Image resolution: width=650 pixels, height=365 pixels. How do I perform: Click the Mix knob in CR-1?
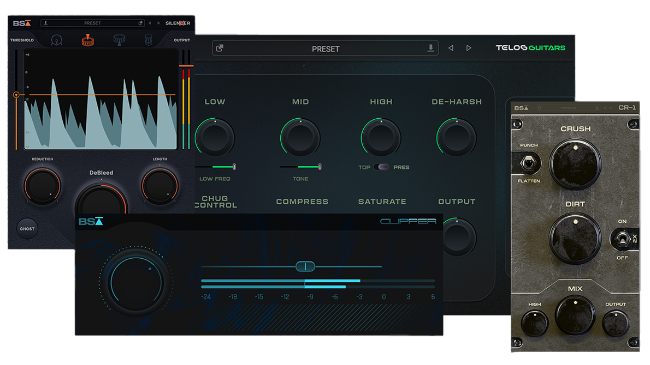pyautogui.click(x=575, y=315)
